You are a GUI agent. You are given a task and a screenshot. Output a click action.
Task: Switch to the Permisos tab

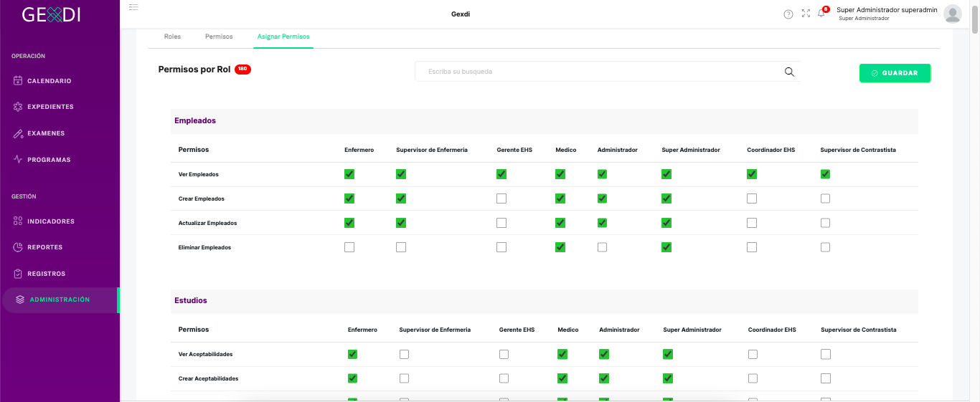tap(219, 36)
